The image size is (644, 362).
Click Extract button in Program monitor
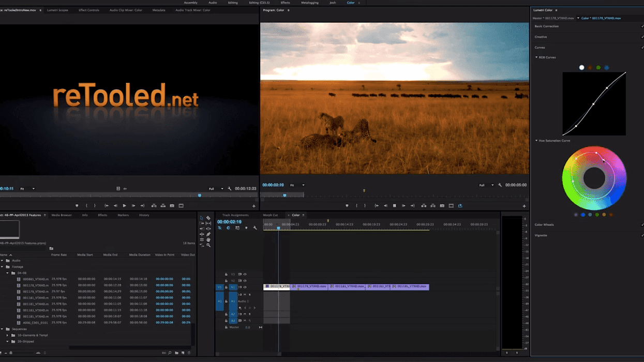point(433,206)
